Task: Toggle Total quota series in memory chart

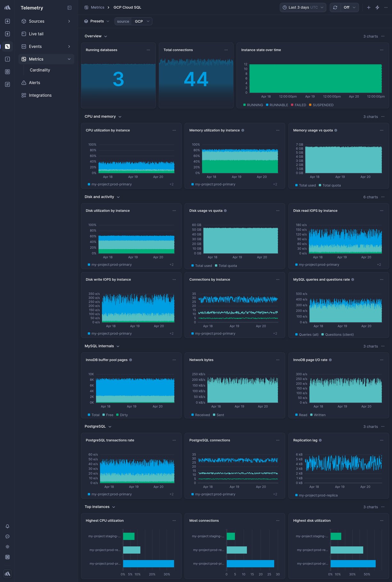Action: [330, 185]
